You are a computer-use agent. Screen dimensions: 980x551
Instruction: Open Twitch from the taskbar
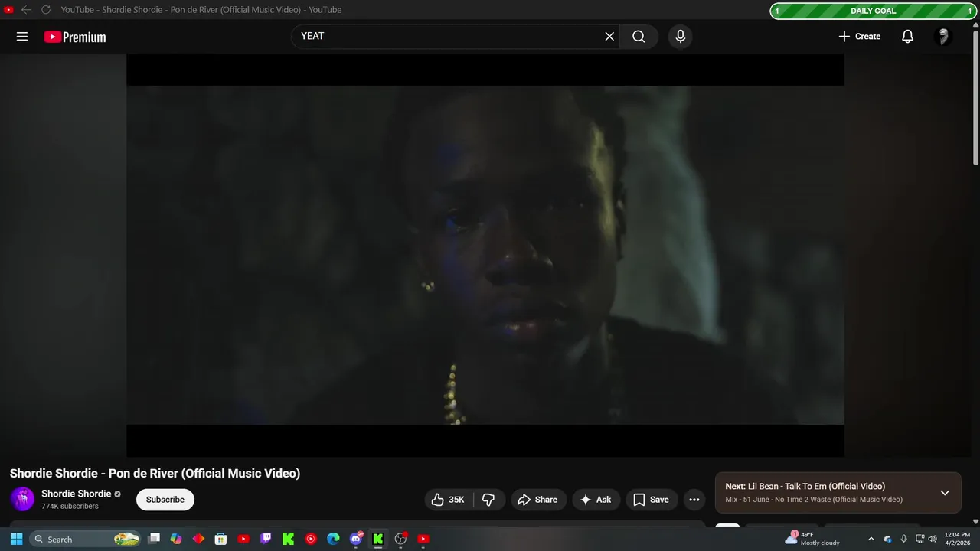[266, 539]
